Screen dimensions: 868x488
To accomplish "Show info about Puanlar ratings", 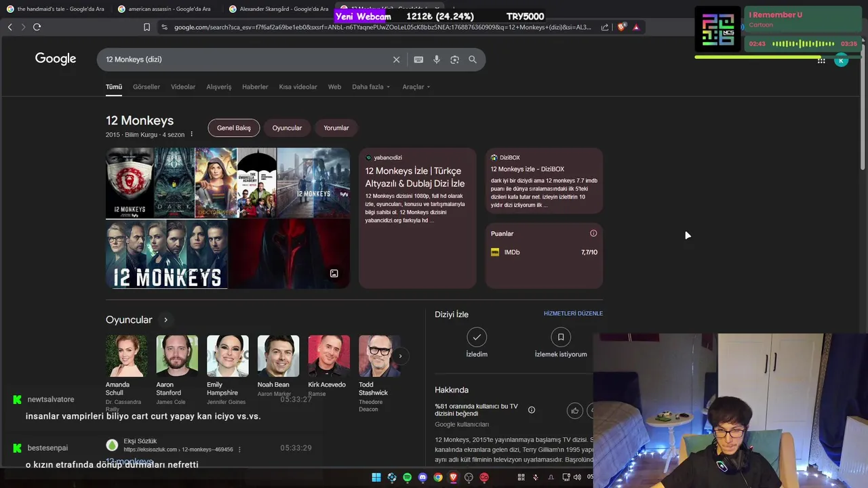I will click(x=593, y=233).
